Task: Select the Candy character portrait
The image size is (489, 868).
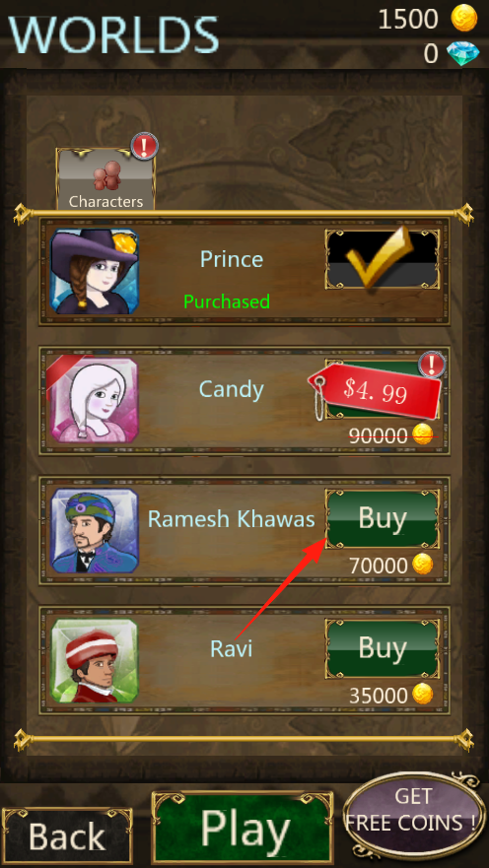Action: (x=94, y=401)
